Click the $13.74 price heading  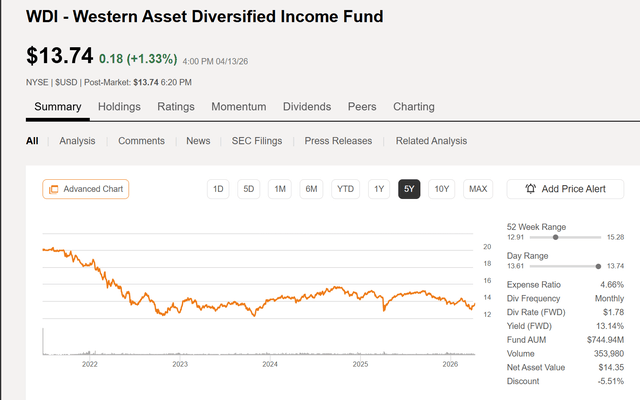point(60,56)
